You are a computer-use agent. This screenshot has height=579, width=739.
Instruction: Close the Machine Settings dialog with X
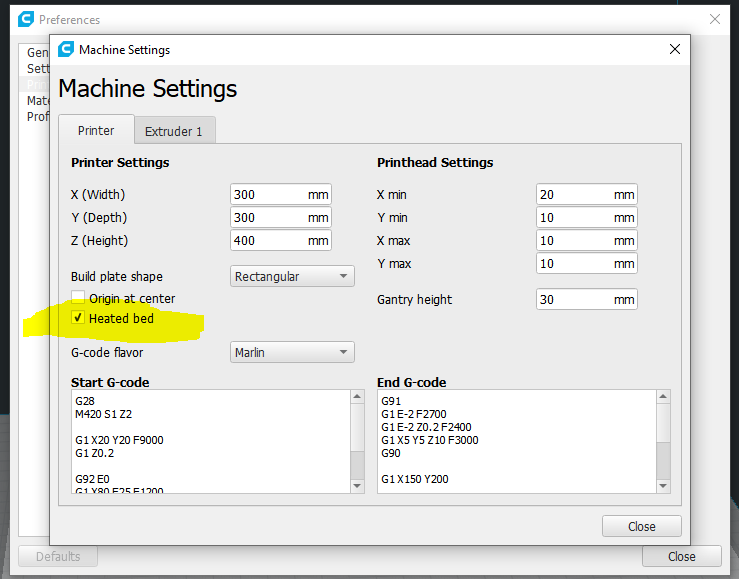[674, 49]
